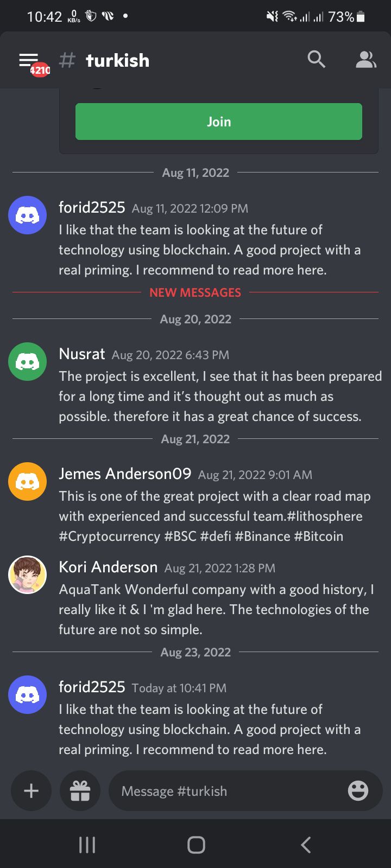
Task: Tap the username Nusrat
Action: tap(82, 354)
